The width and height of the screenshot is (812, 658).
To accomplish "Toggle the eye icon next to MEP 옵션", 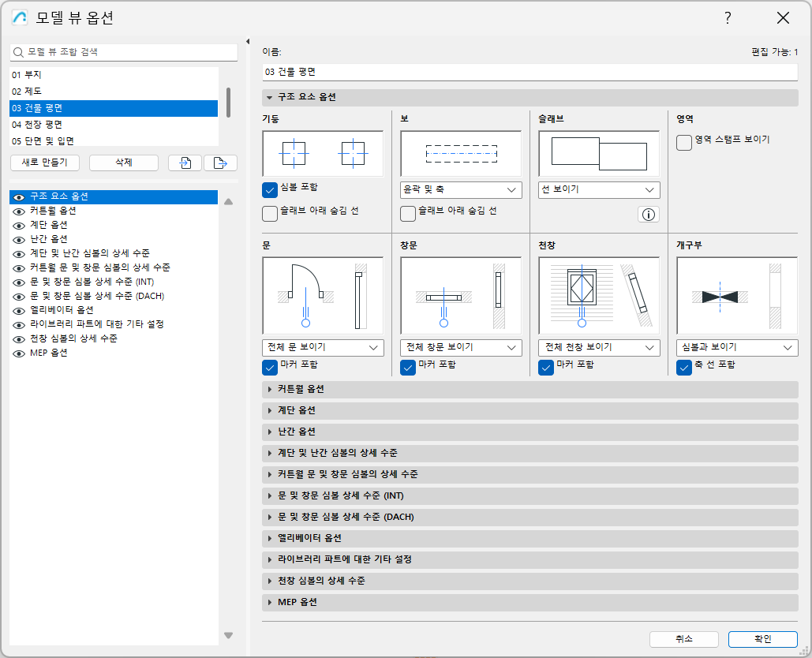I will [19, 353].
